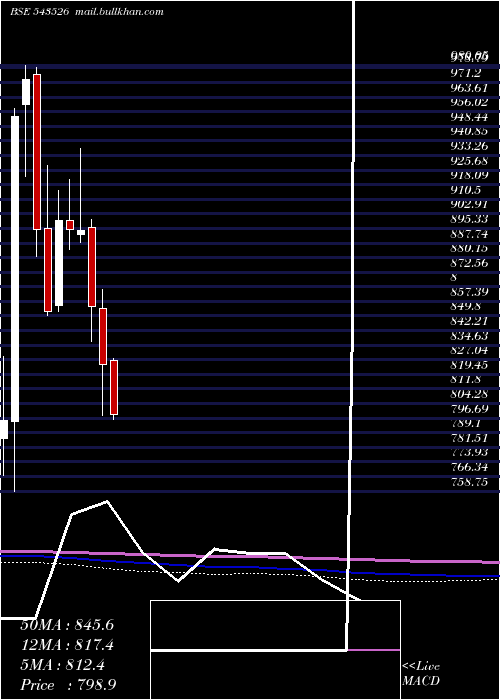Click the BSE 543526 ticker title
Image resolution: width=500 pixels, height=700 pixels.
39,12
